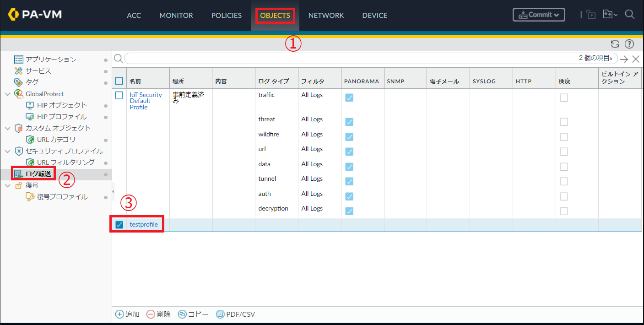Uncheck the testprofile row checkbox
Viewport: 644px width, 325px height.
119,224
